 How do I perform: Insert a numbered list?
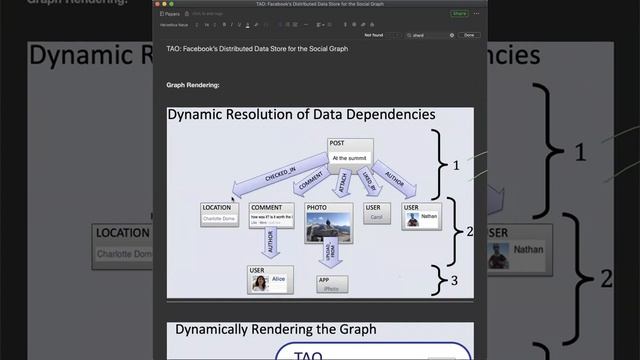[287, 25]
